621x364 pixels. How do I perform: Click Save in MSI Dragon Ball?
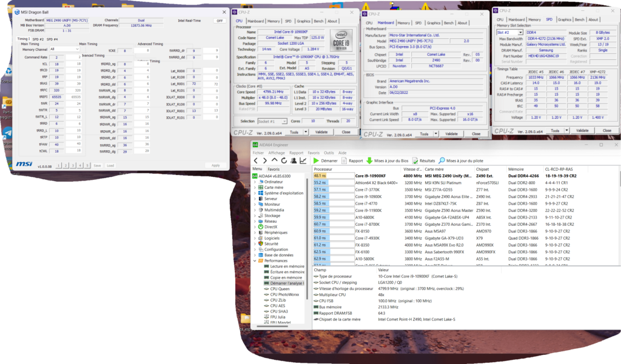tap(98, 165)
